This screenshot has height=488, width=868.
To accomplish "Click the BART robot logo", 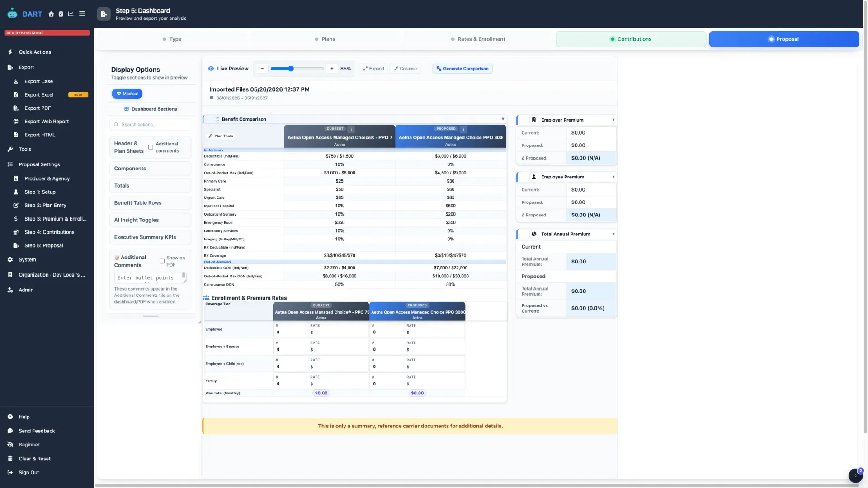I will [13, 14].
